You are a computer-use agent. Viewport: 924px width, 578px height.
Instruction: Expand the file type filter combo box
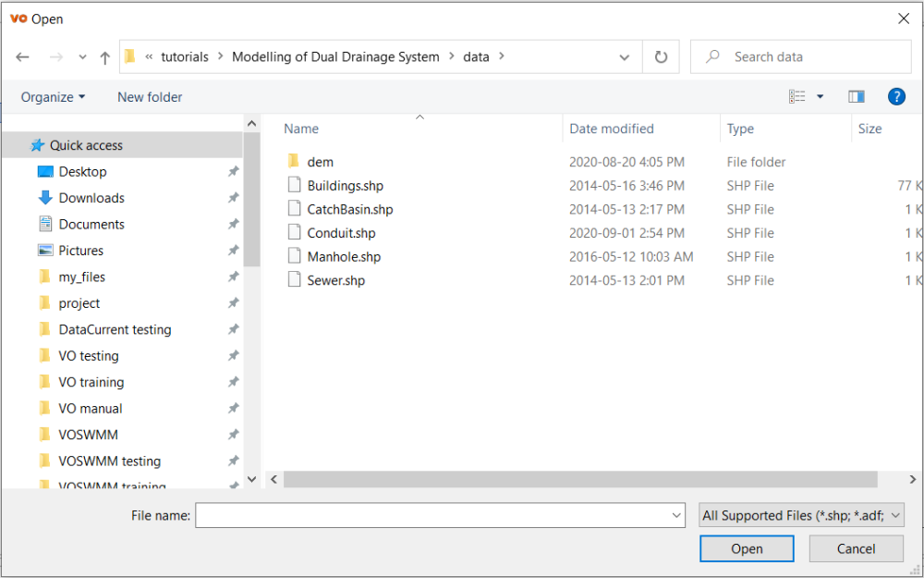click(801, 516)
